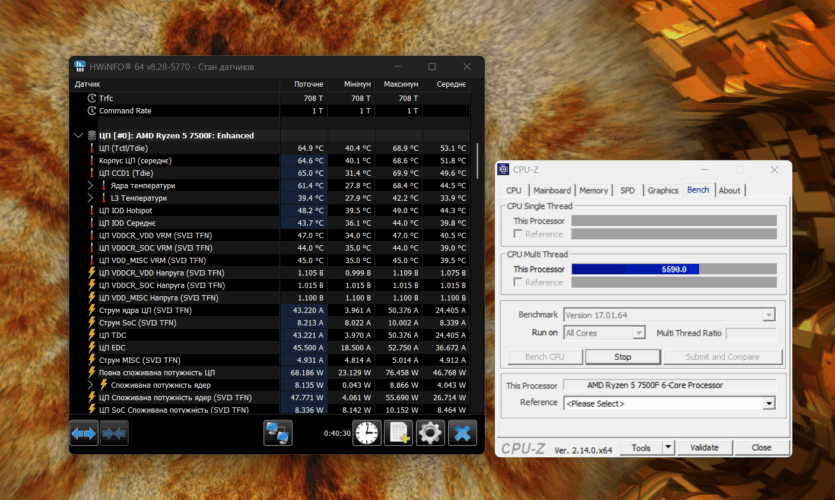Open the network remote monitoring icon
Image resolution: width=835 pixels, height=500 pixels.
click(277, 433)
